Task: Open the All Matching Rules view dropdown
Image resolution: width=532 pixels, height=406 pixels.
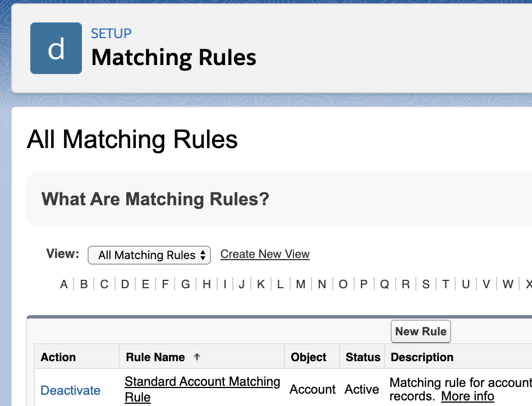Action: pyautogui.click(x=149, y=255)
